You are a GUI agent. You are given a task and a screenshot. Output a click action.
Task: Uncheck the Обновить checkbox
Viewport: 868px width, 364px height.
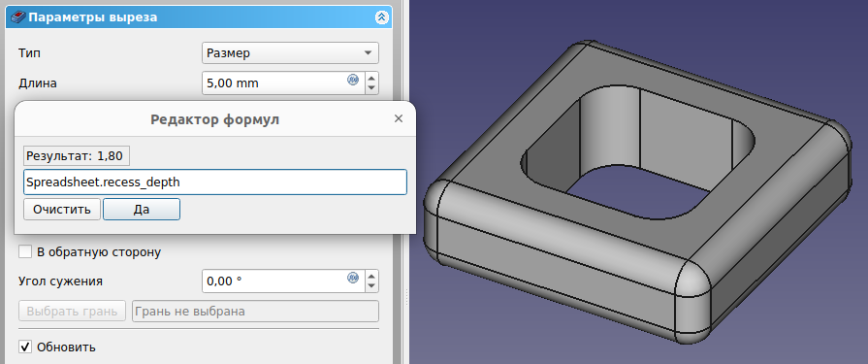point(25,347)
